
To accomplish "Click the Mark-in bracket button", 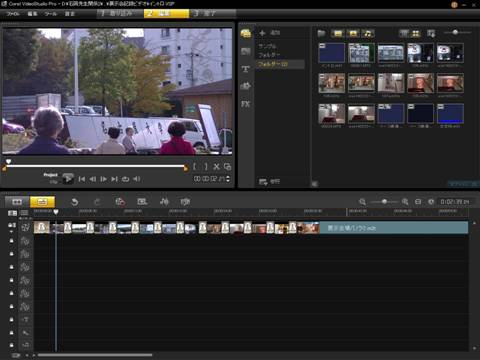I will 194,166.
